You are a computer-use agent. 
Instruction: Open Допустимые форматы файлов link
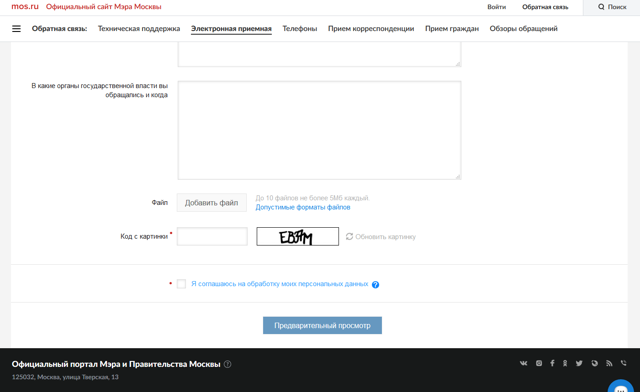pyautogui.click(x=303, y=207)
